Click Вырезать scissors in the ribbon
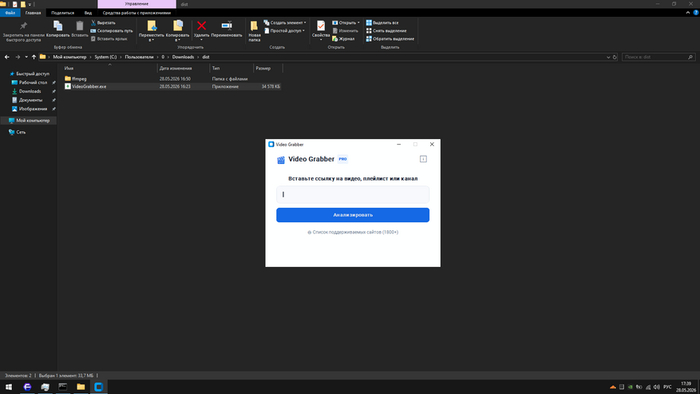700x394 pixels. (103, 23)
